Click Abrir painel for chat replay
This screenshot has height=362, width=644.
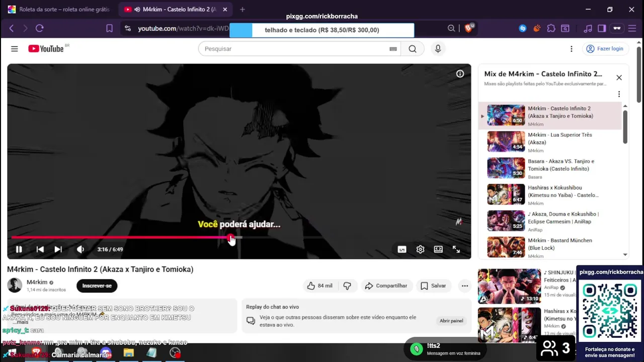coord(451,321)
